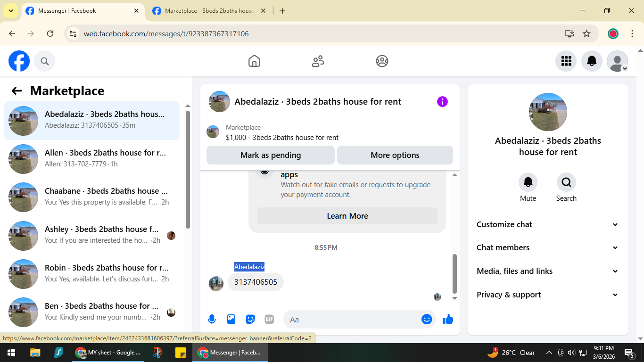
Task: Open MY sheet Google Chrome taskbar item
Action: coord(108,353)
